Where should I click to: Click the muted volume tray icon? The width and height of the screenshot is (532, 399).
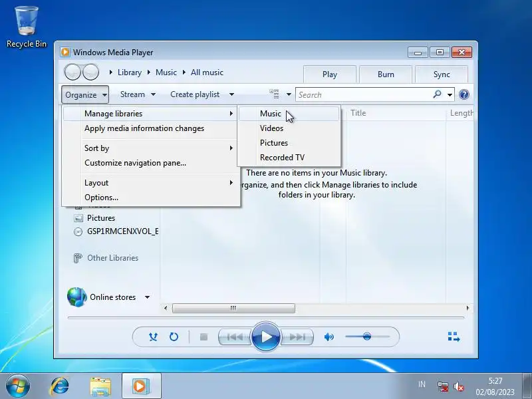click(458, 386)
